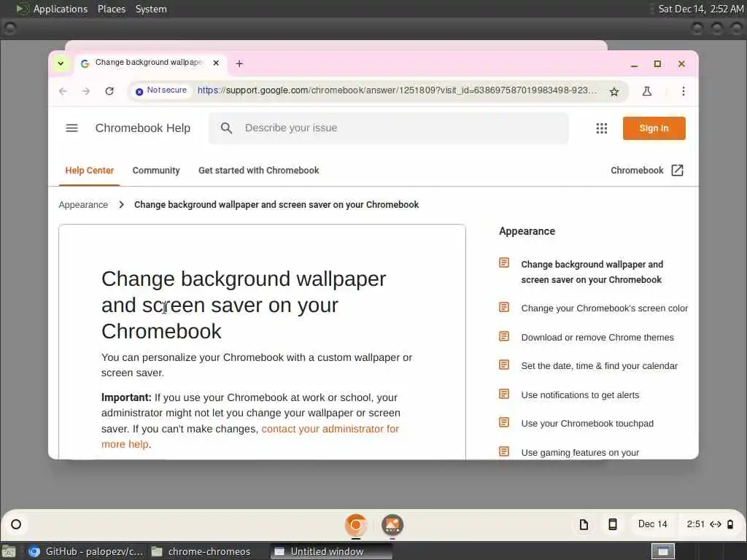Click the Appearance sidebar heading
747x560 pixels.
(527, 231)
